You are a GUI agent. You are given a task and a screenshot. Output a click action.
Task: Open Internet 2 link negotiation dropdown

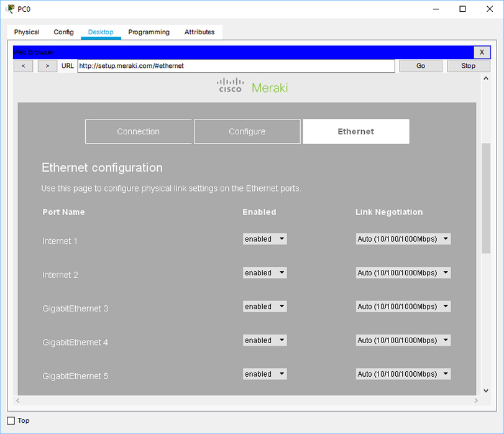[403, 272]
